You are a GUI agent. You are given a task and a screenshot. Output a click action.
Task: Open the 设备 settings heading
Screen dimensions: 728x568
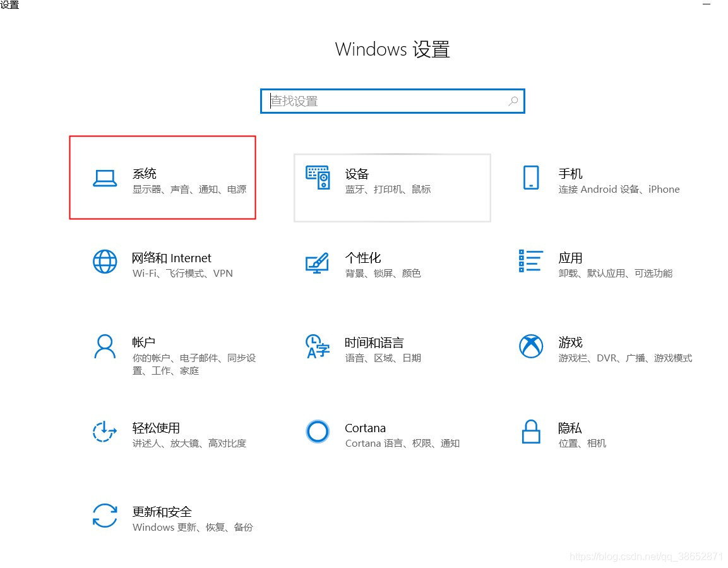357,174
